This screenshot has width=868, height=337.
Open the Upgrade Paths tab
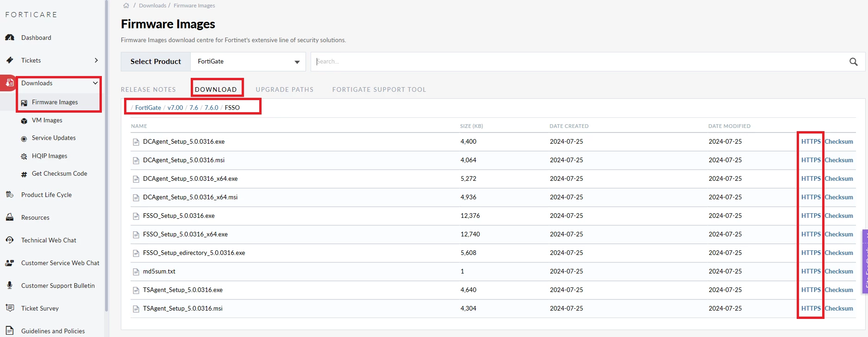[x=285, y=89]
